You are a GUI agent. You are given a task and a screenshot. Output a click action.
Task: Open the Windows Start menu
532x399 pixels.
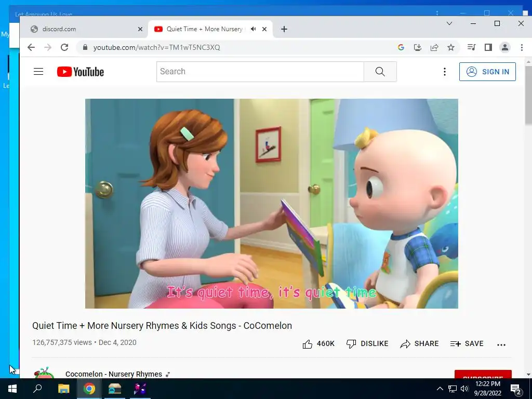12,389
